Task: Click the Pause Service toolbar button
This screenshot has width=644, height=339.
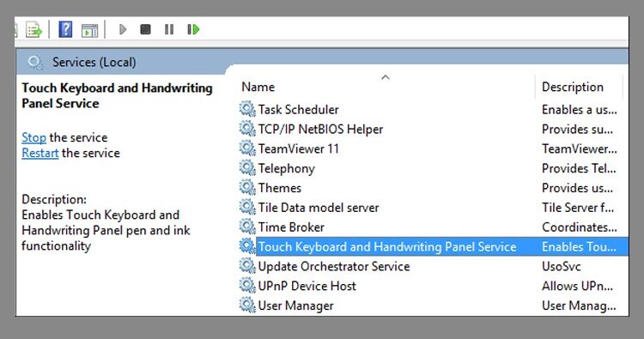Action: pyautogui.click(x=169, y=29)
